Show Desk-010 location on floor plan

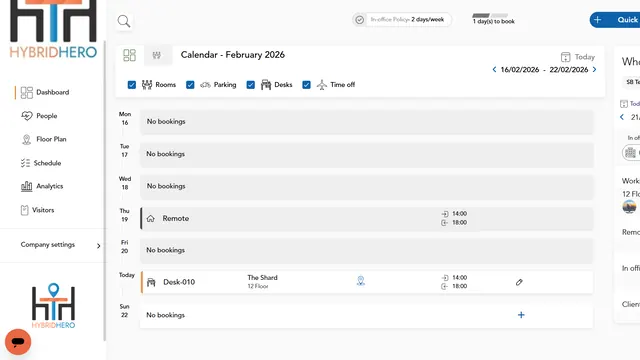click(360, 281)
